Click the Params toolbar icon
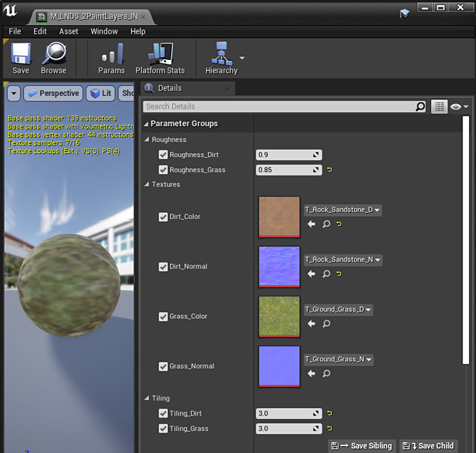Image resolution: width=476 pixels, height=453 pixels. tap(112, 58)
